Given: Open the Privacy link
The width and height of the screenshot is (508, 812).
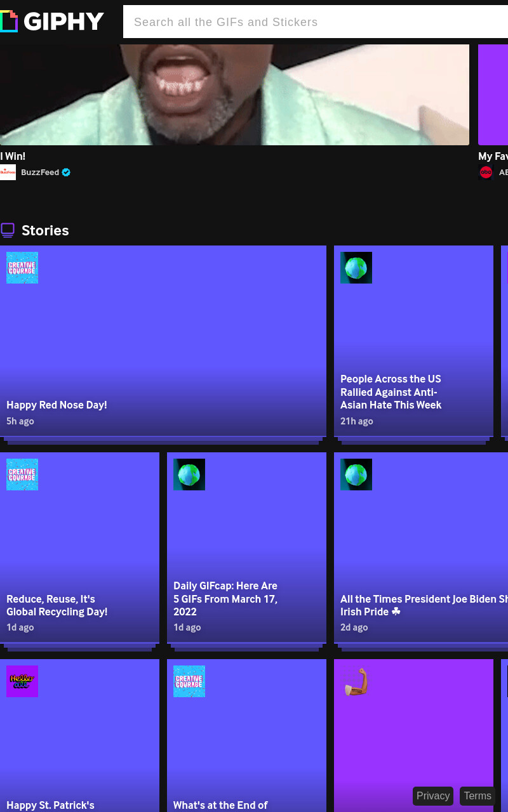Looking at the screenshot, I should 433,796.
